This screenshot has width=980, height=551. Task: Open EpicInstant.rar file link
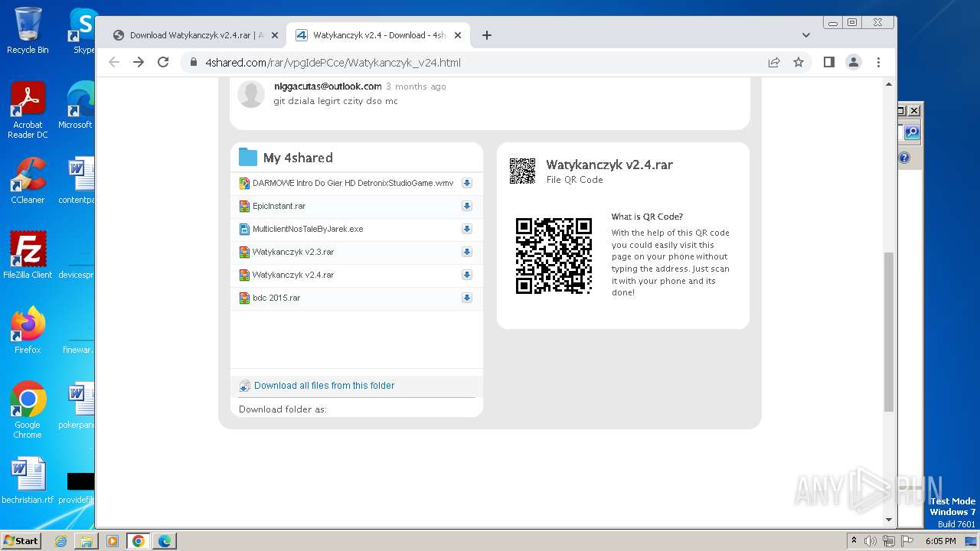(279, 206)
